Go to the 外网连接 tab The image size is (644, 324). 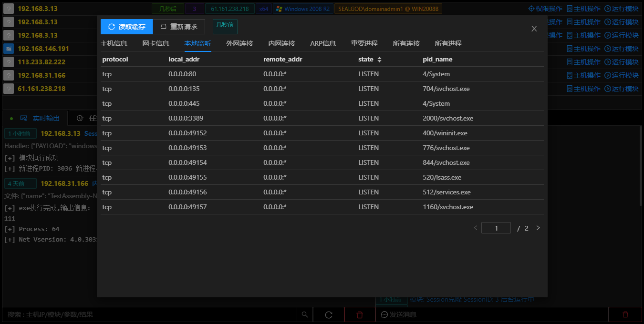[x=239, y=43]
